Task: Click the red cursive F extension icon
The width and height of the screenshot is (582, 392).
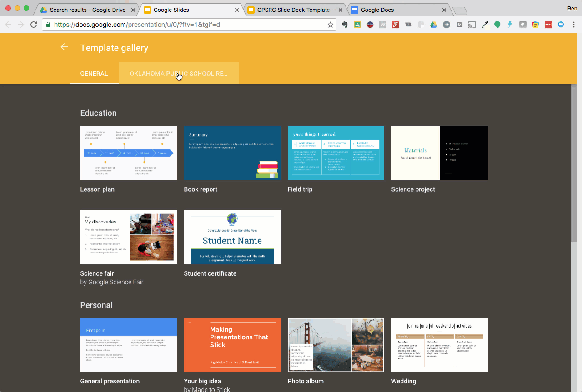Action: [396, 25]
